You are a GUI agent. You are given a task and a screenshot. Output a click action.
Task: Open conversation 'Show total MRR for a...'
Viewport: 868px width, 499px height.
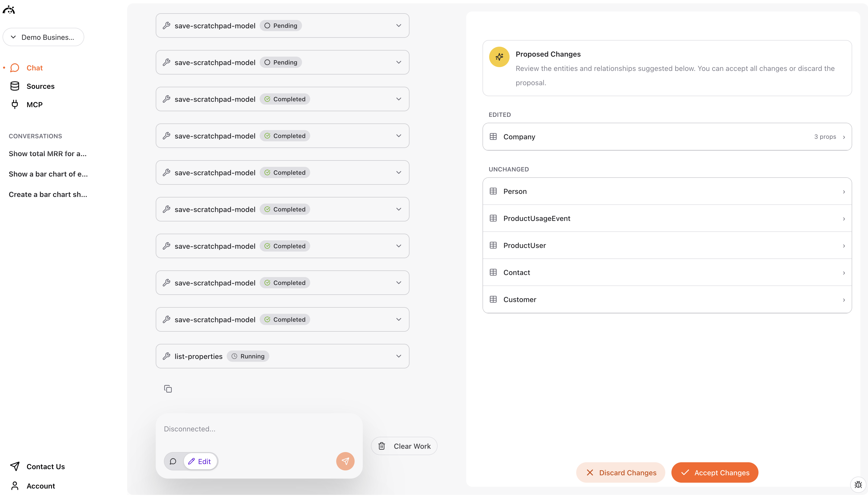pos(48,154)
